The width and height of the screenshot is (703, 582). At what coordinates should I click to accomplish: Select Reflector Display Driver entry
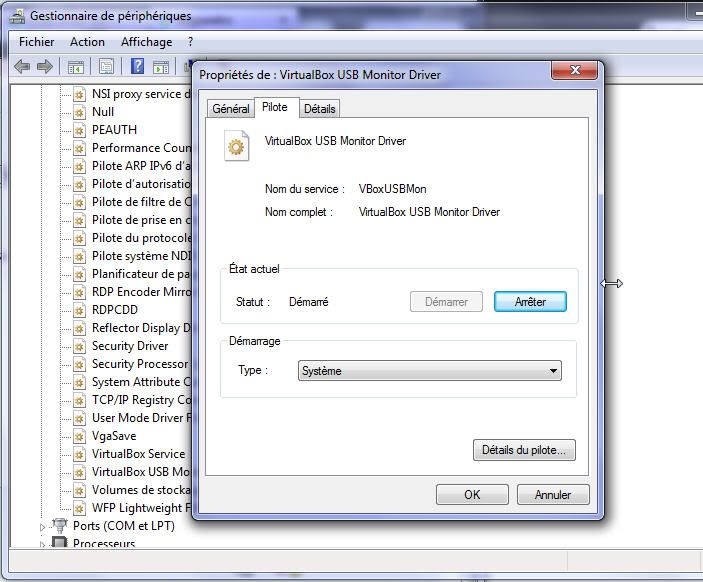[141, 328]
